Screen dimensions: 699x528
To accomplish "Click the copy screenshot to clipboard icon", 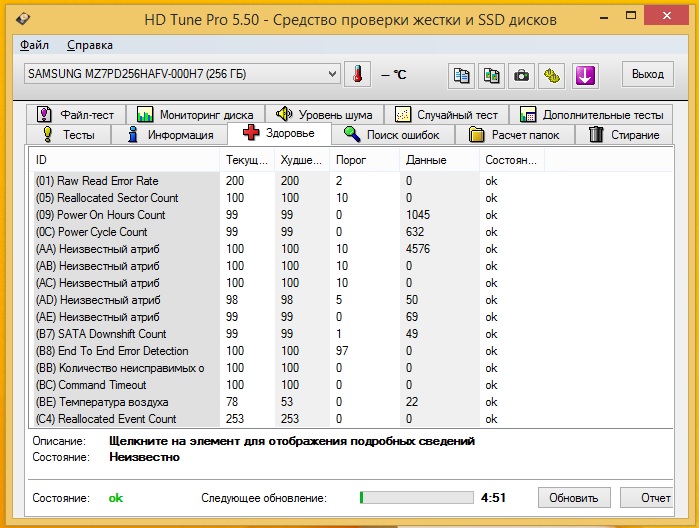I will pos(491,75).
